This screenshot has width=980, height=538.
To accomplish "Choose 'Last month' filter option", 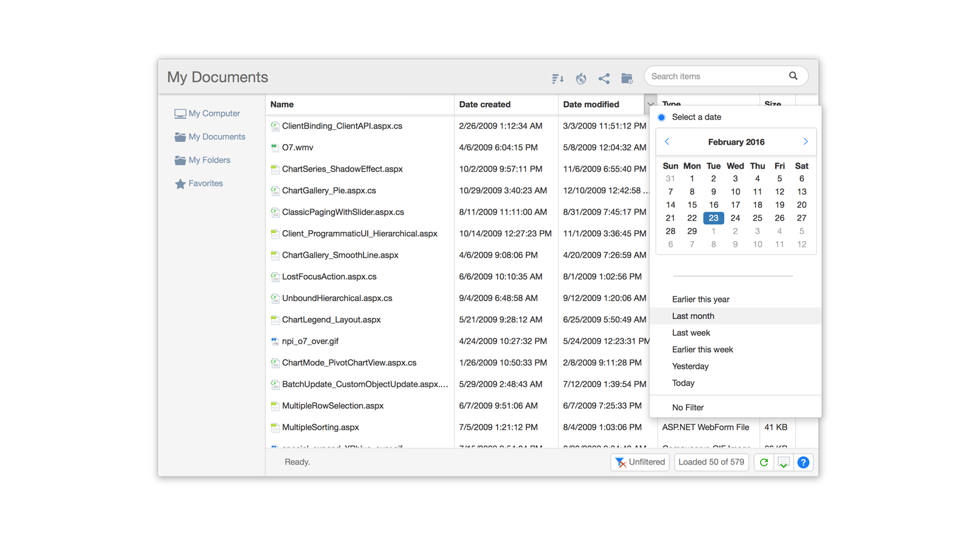I will pyautogui.click(x=693, y=316).
